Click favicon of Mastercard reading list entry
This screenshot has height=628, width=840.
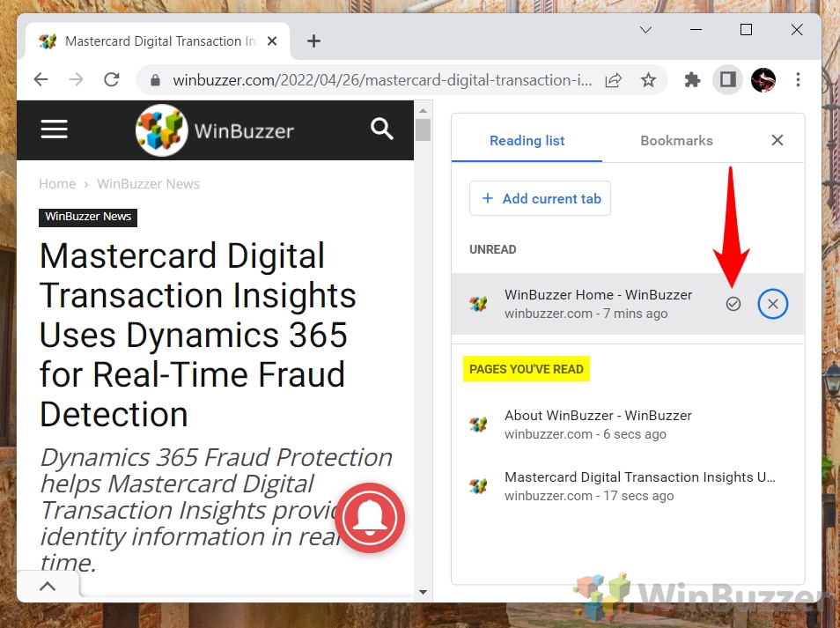pyautogui.click(x=478, y=486)
